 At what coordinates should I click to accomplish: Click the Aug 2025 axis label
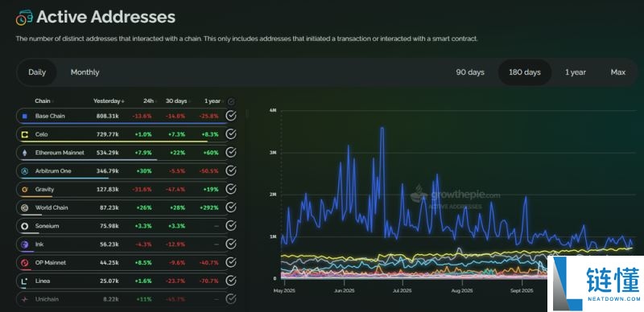[x=462, y=290]
